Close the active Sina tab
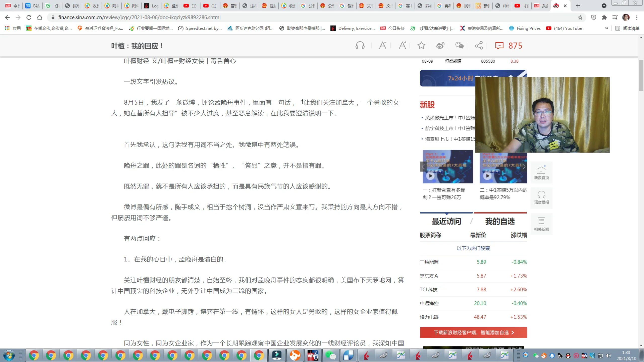Image resolution: width=644 pixels, height=362 pixels. click(x=565, y=6)
